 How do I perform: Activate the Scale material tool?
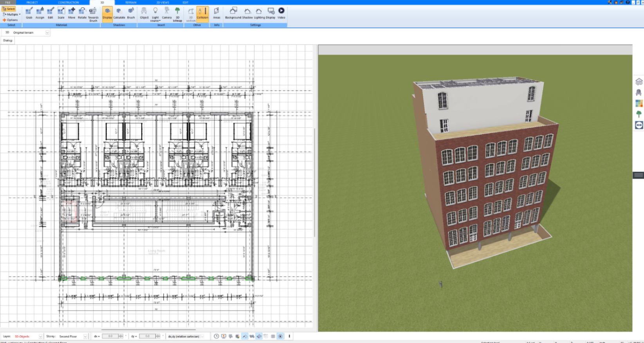(x=61, y=13)
